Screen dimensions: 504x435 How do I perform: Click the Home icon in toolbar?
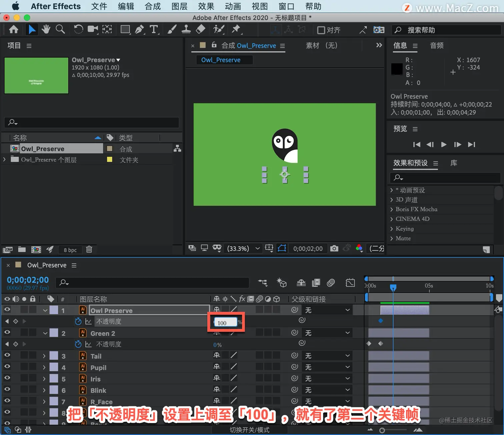(14, 30)
